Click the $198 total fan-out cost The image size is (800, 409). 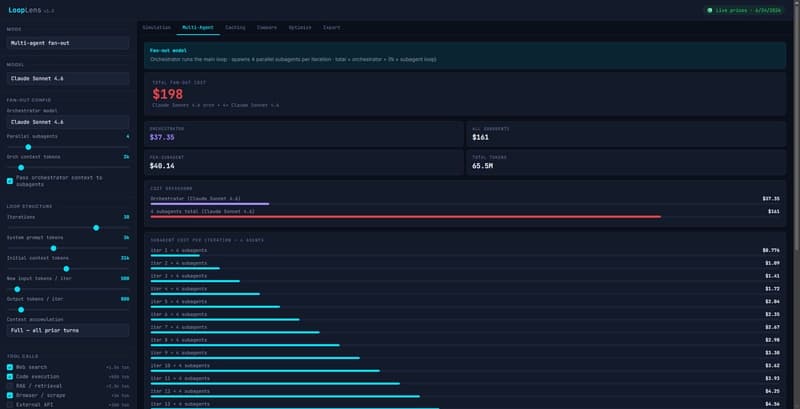tap(167, 94)
